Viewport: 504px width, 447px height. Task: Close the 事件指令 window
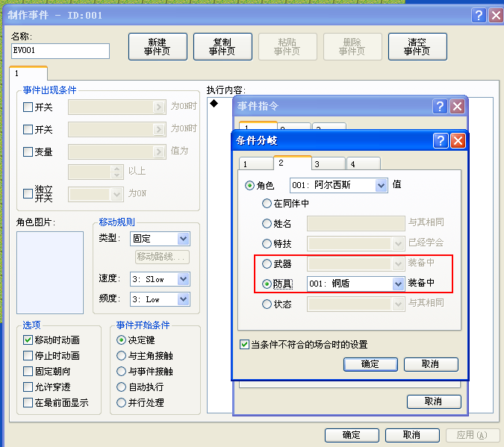[458, 106]
